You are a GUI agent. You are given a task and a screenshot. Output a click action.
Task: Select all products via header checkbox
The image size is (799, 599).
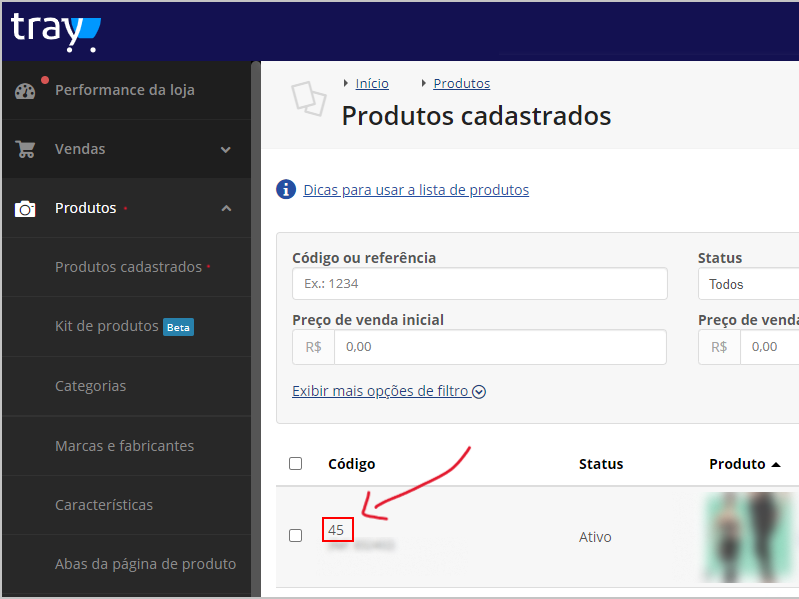click(x=296, y=464)
